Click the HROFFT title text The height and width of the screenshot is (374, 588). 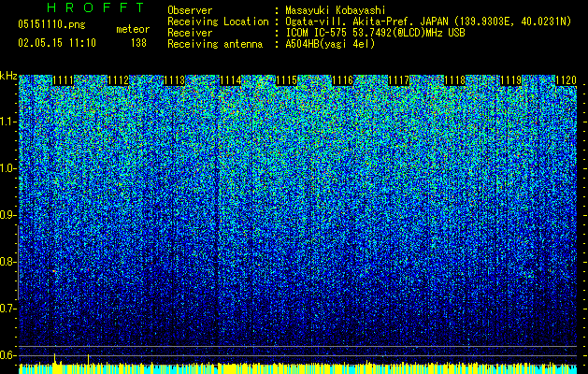coord(95,7)
